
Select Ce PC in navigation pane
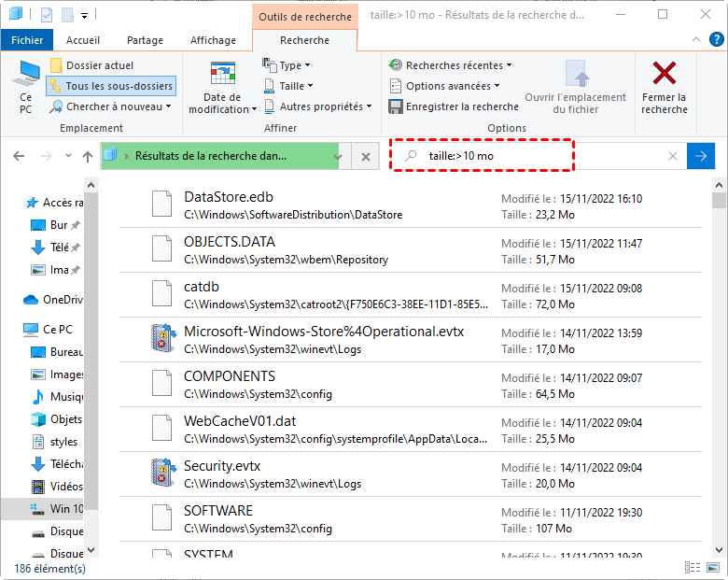[x=49, y=329]
